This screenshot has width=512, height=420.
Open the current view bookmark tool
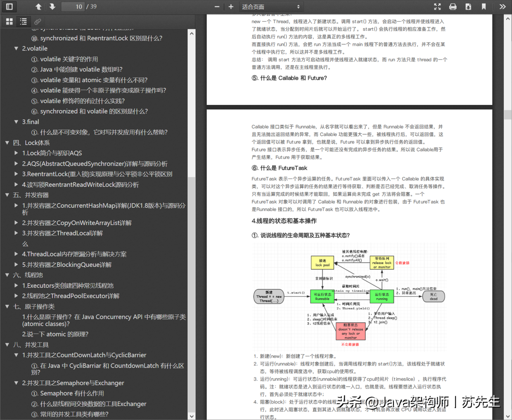[484, 7]
